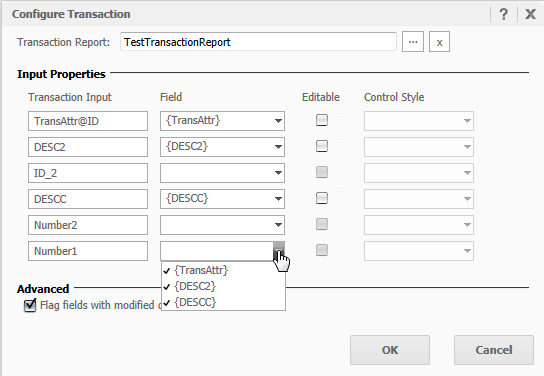Click the ID_2 transaction input field
This screenshot has height=376, width=544.
(x=88, y=173)
